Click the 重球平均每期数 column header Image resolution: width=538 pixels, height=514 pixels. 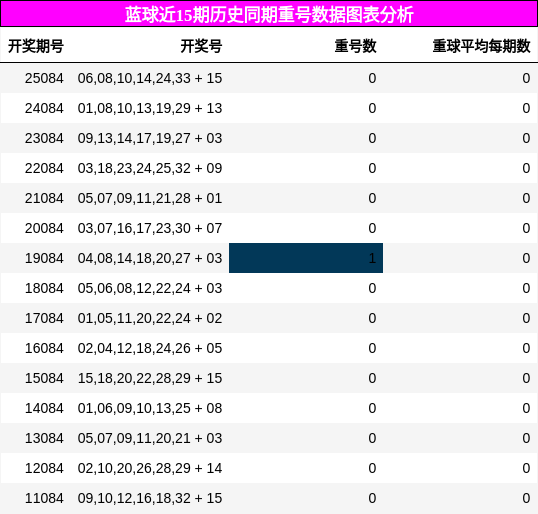tap(481, 46)
